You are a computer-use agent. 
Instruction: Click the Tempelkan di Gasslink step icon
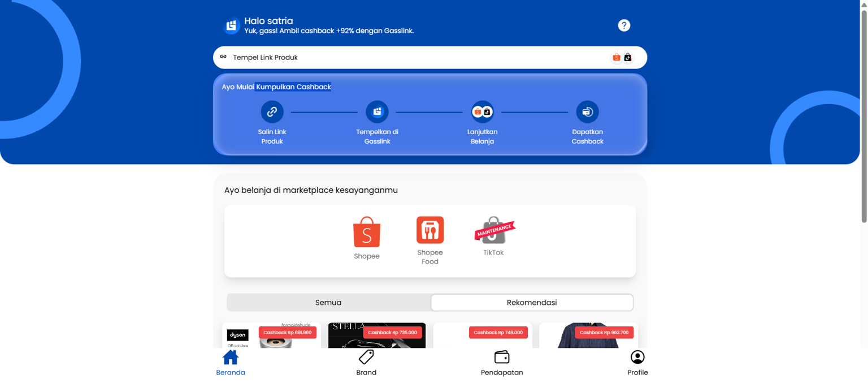point(377,112)
